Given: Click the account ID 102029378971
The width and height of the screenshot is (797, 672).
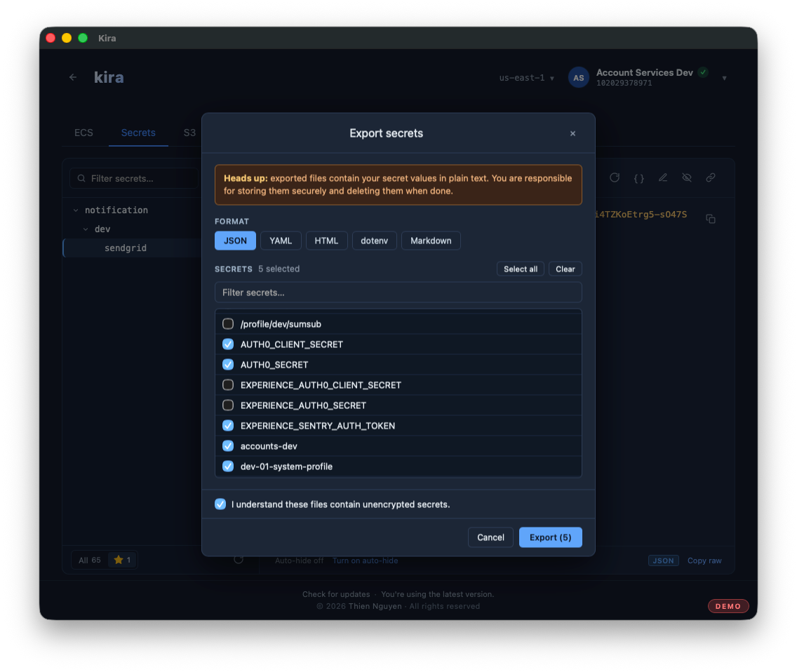Looking at the screenshot, I should point(624,83).
